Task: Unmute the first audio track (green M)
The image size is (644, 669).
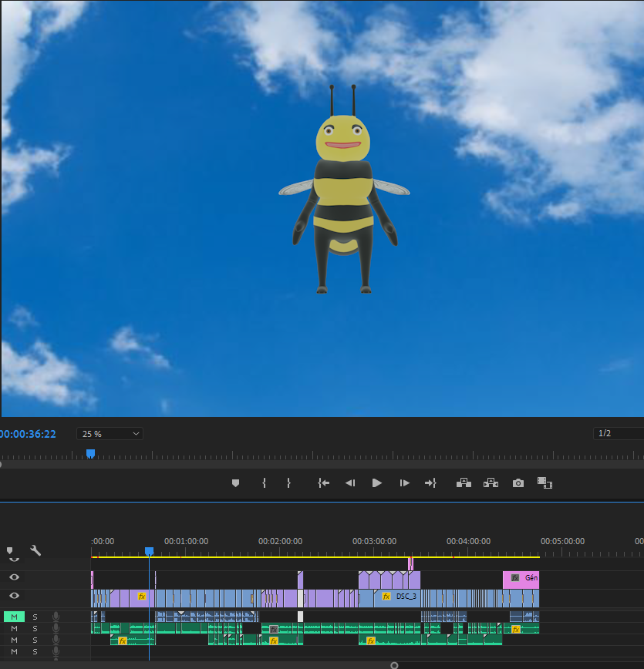Action: coord(14,617)
